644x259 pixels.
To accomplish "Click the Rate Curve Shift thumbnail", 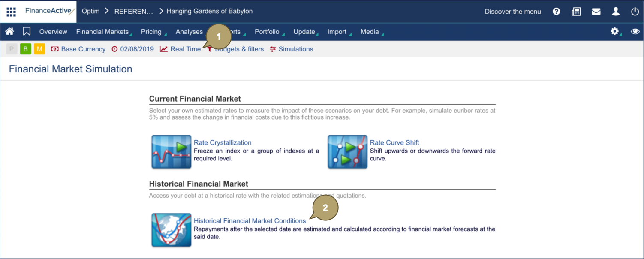I will [347, 152].
